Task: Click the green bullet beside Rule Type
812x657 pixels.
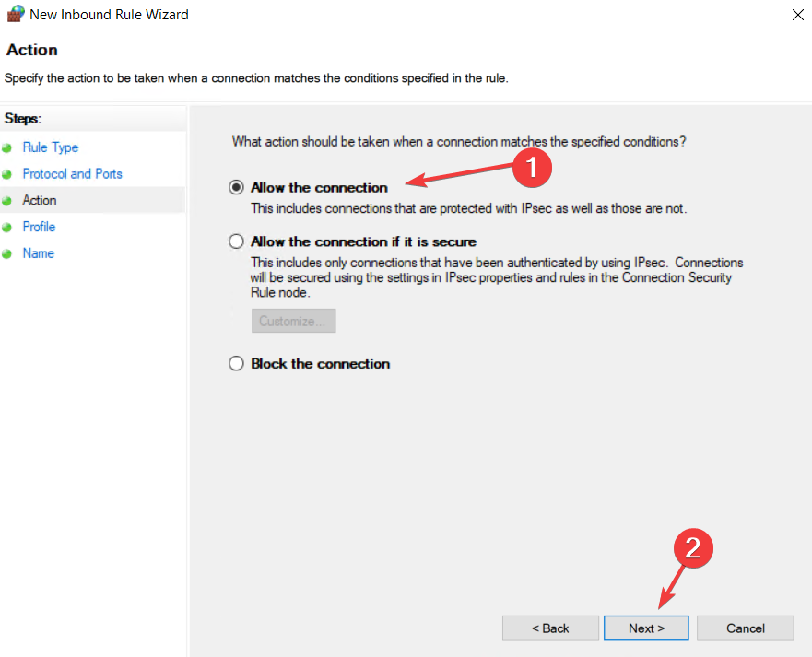Action: [8, 148]
